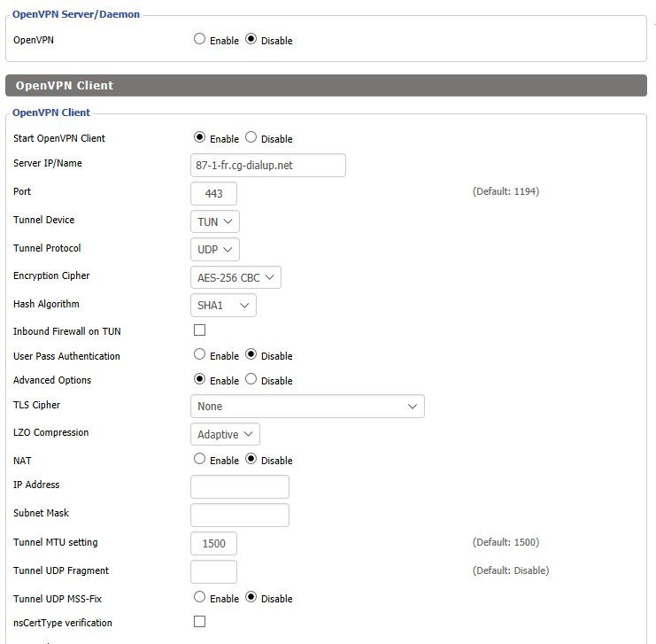
Task: Click the Server IP/Name input field
Action: pyautogui.click(x=267, y=165)
